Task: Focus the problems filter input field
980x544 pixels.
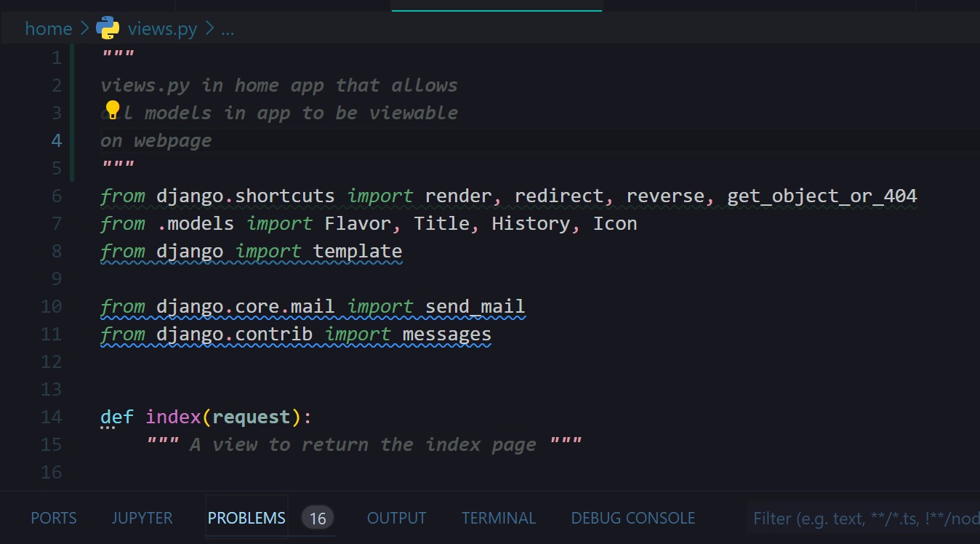Action: pyautogui.click(x=864, y=518)
